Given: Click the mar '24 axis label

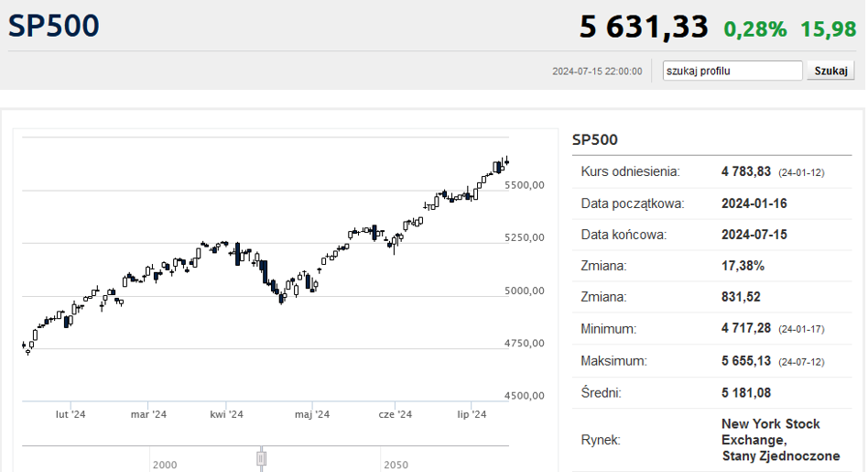Looking at the screenshot, I should (148, 414).
